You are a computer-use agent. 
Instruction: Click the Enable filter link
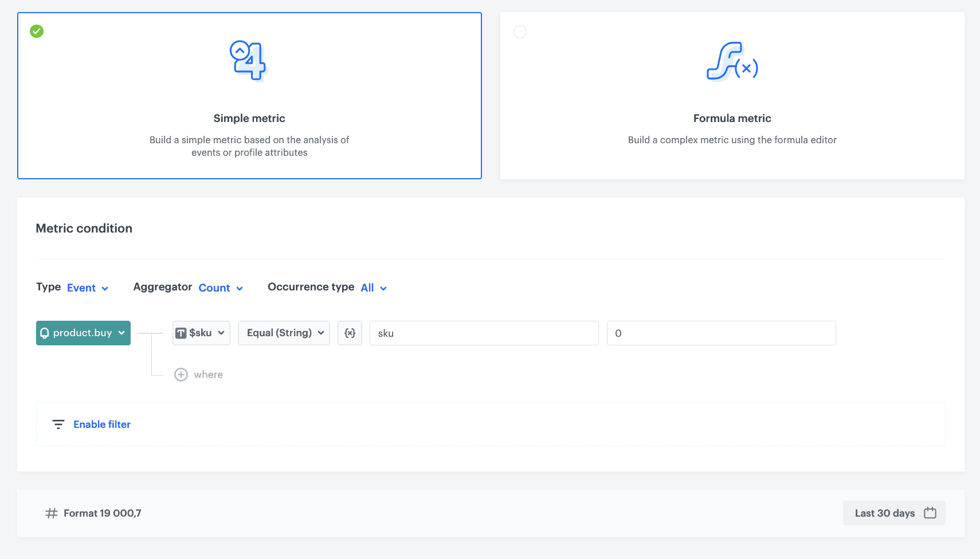point(101,424)
